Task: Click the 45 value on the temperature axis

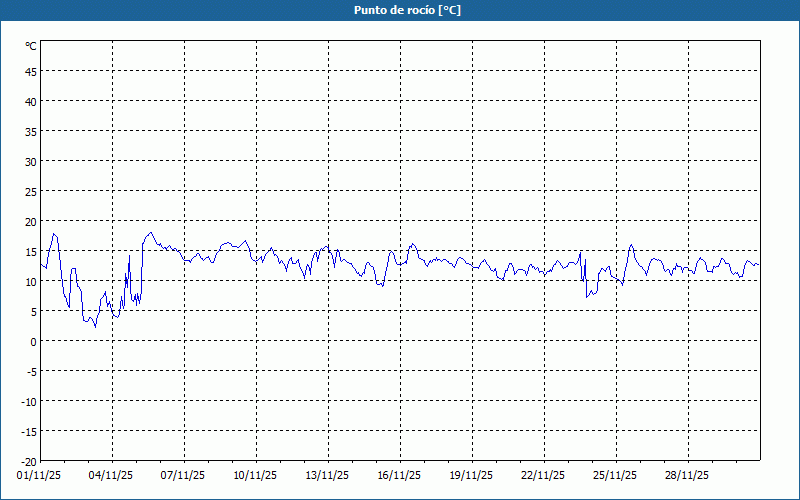Action: (x=31, y=72)
